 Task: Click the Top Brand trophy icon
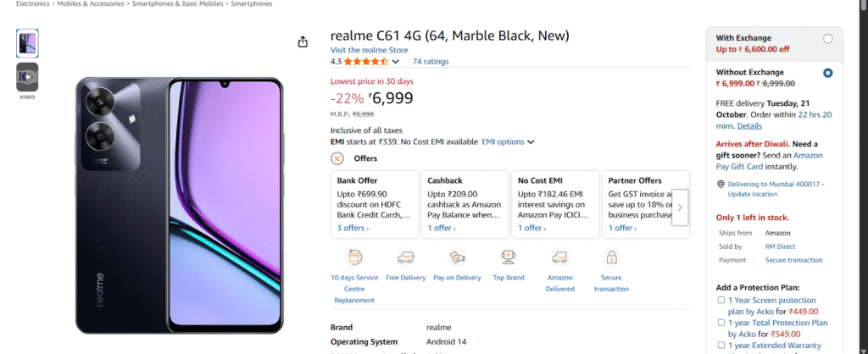coord(509,257)
